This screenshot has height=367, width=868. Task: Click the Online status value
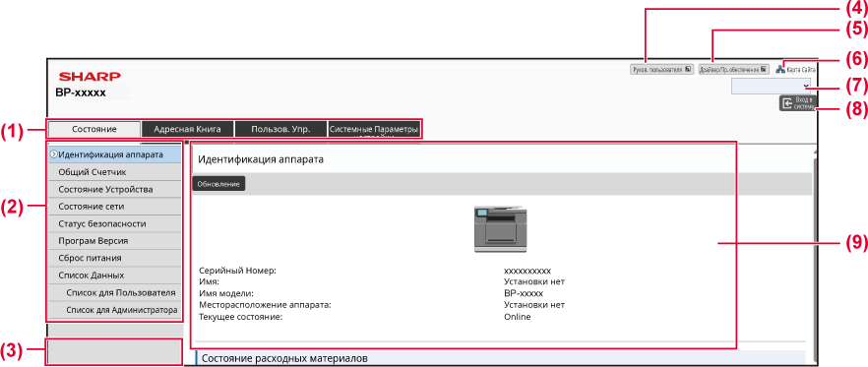pyautogui.click(x=517, y=317)
